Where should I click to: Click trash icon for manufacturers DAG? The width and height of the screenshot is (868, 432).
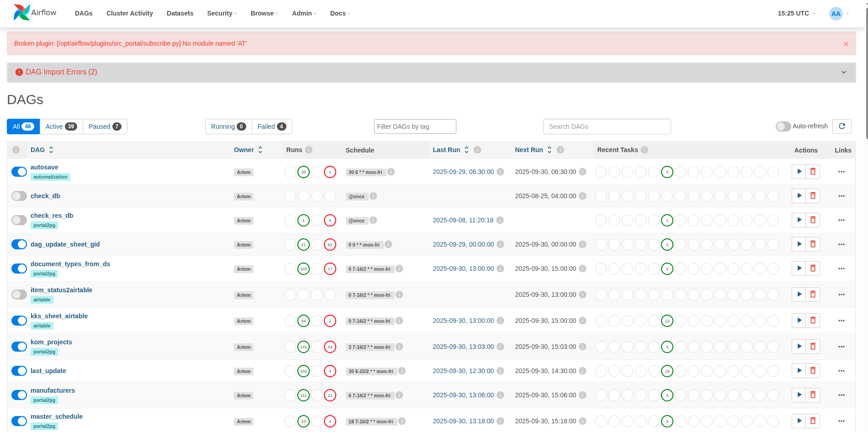tap(813, 395)
